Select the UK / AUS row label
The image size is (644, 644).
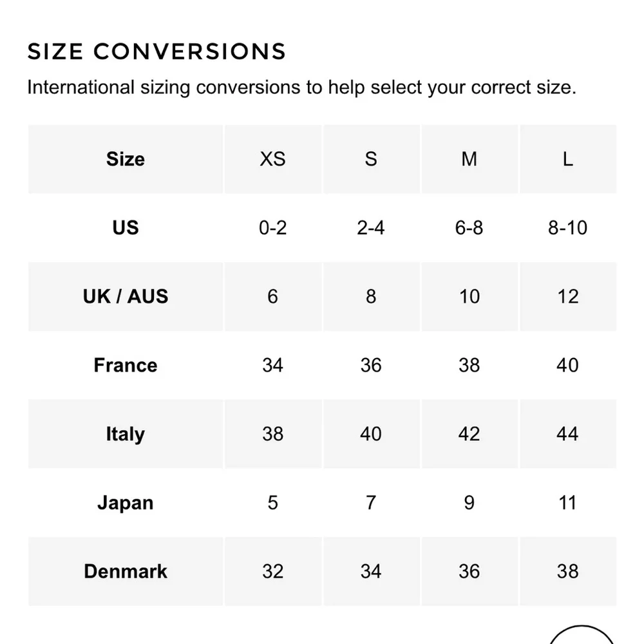pos(126,296)
